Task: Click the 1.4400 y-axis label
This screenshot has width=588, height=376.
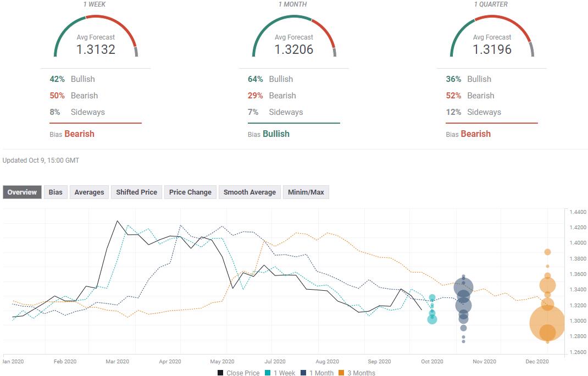Action: [x=578, y=212]
